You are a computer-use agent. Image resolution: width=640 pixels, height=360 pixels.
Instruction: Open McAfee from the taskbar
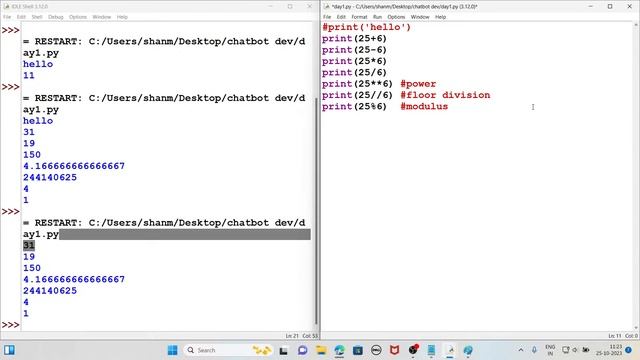[x=394, y=350]
